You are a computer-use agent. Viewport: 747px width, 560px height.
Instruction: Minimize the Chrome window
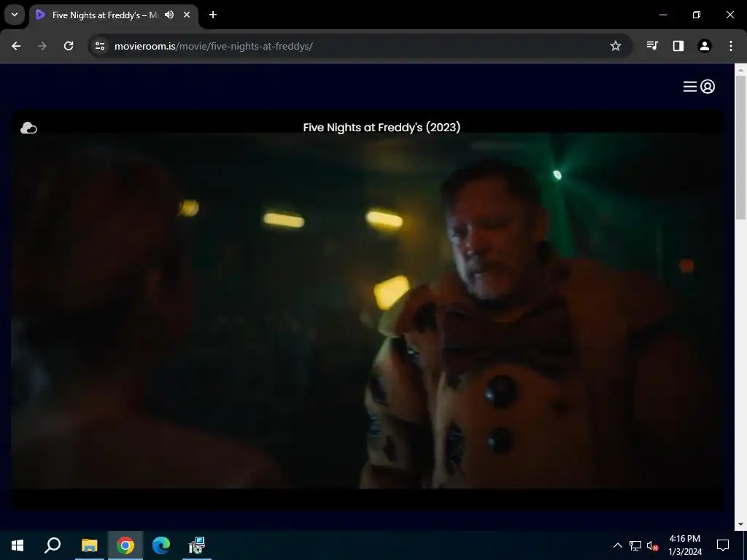coord(662,15)
